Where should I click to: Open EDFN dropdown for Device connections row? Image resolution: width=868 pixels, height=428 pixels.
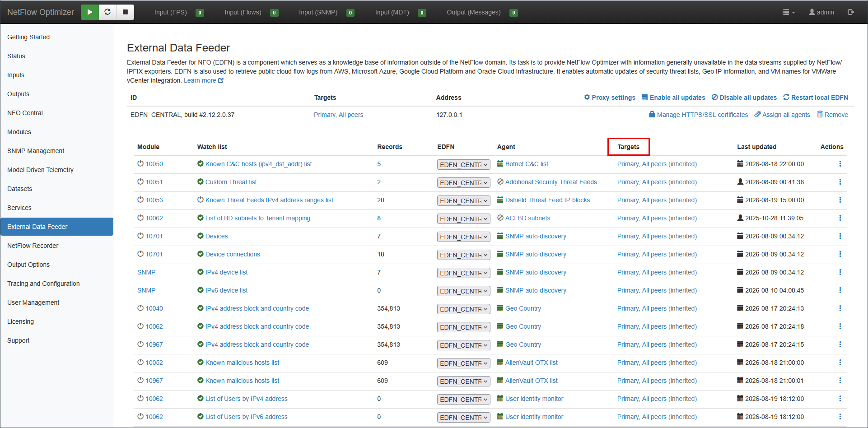(464, 255)
